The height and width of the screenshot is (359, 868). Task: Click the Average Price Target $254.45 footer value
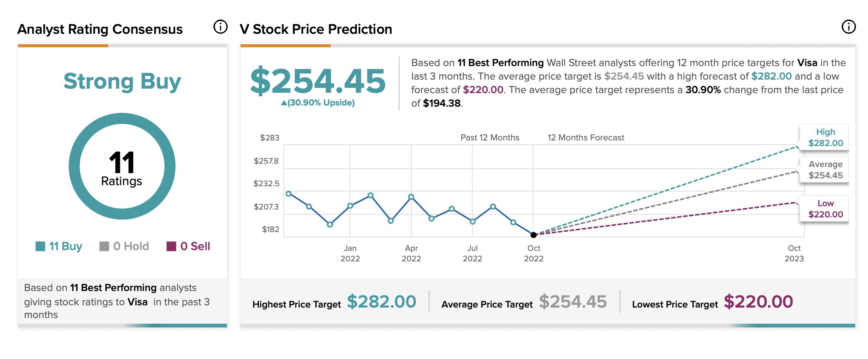573,302
